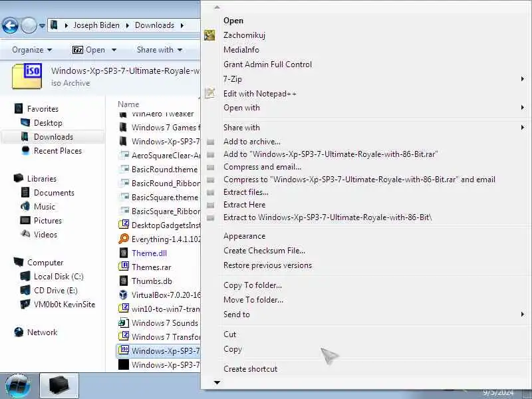This screenshot has width=532, height=399.
Task: Open the Organize dropdown
Action: coord(32,50)
